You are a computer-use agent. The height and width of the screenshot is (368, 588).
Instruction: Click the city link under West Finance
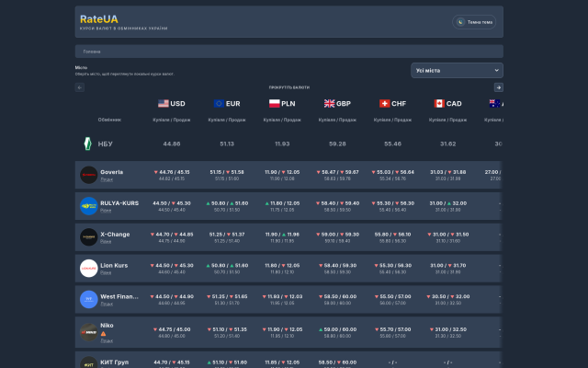click(x=107, y=305)
